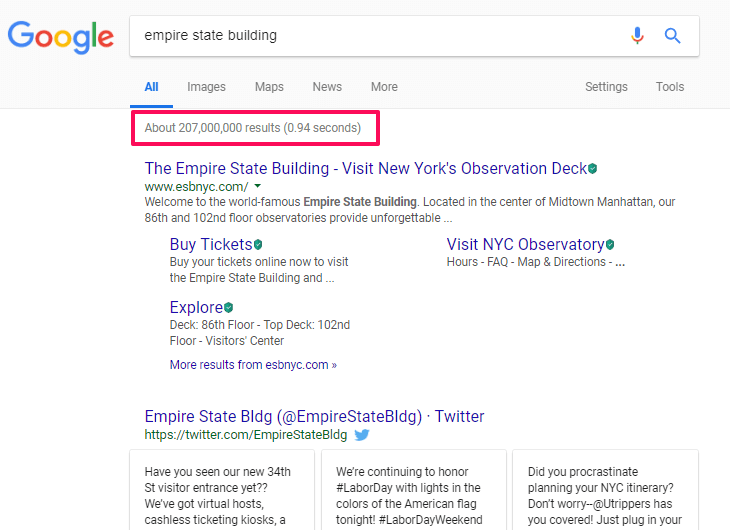Click the shield badge next to Buy Tickets
The height and width of the screenshot is (530, 730).
click(x=258, y=245)
